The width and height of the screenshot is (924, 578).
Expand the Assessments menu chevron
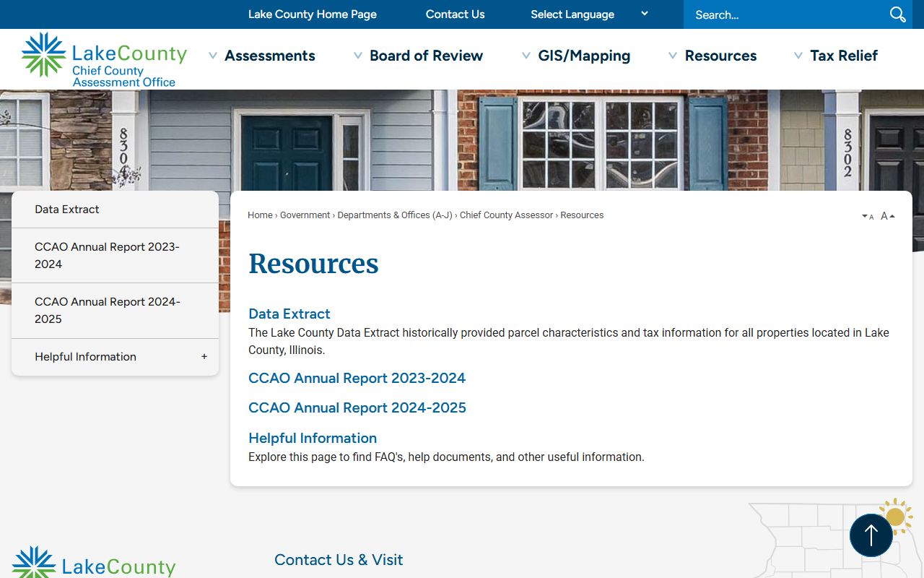click(213, 56)
